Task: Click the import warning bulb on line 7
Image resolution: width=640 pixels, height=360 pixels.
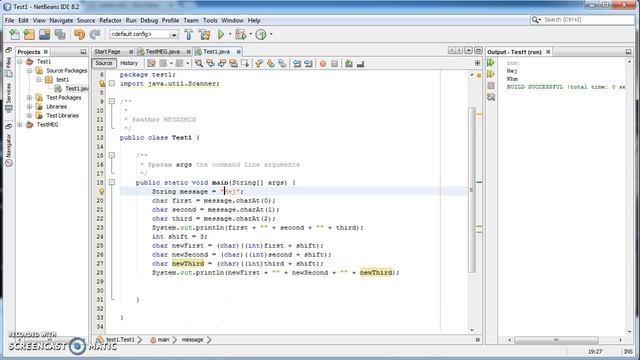Action: 102,84
